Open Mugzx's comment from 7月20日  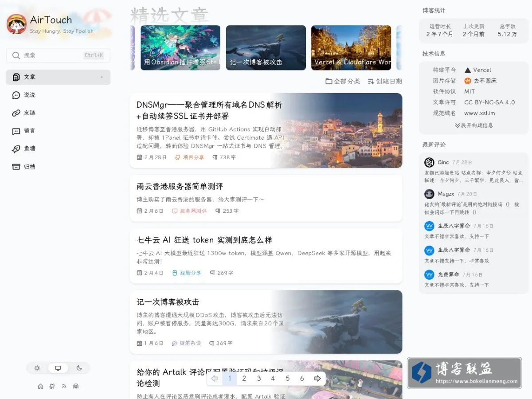coord(472,208)
